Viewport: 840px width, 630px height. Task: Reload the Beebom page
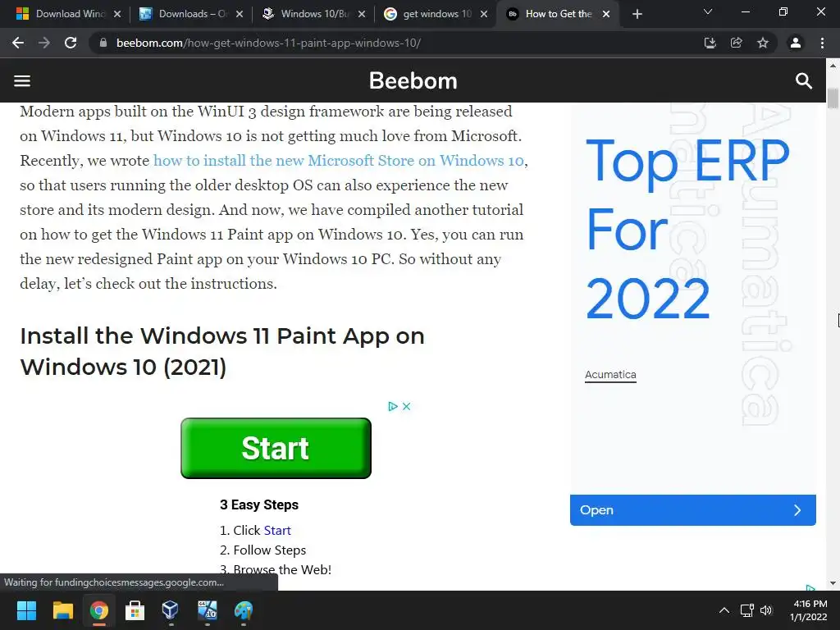coord(71,43)
